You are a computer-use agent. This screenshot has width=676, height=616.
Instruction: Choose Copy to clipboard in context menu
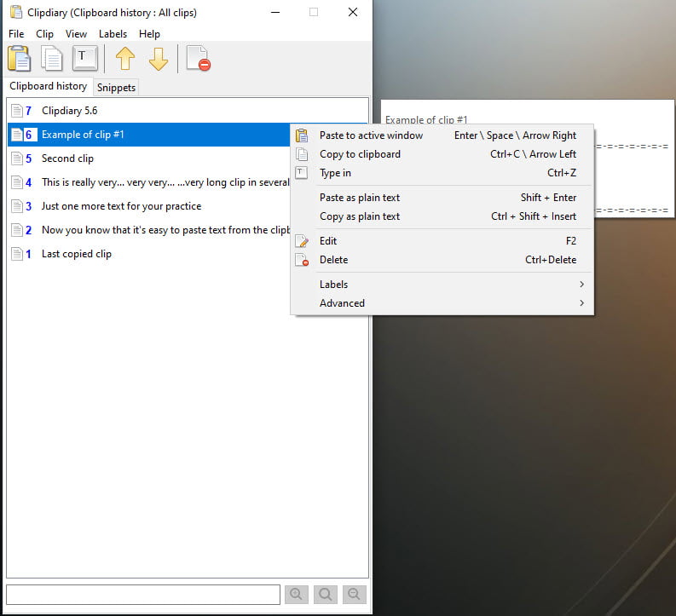(x=442, y=154)
